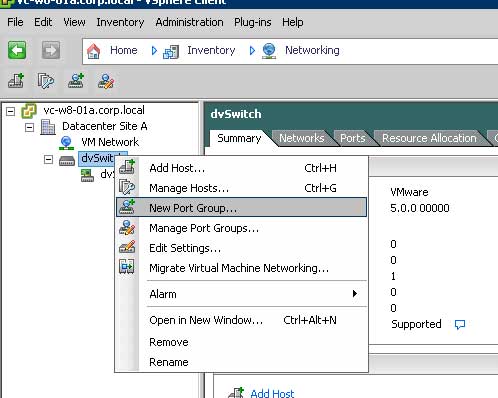
Task: Click the Home breadcrumb link
Action: 124,50
